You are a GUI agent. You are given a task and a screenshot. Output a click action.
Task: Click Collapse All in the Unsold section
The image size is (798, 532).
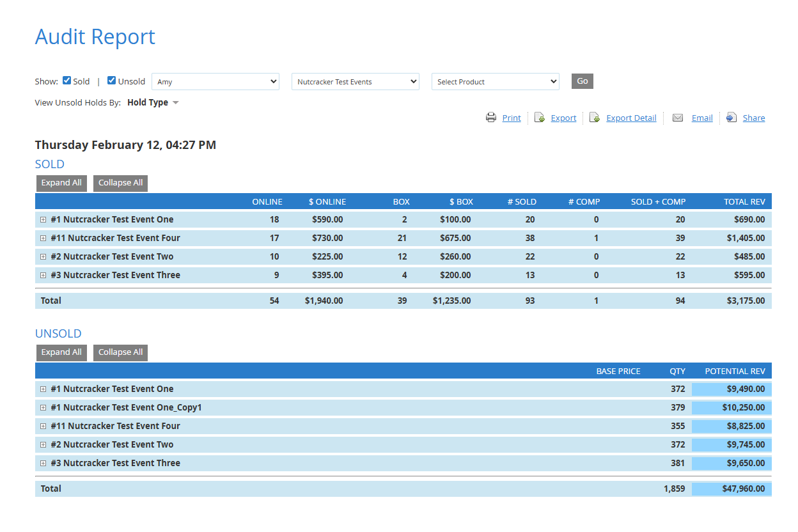click(120, 352)
